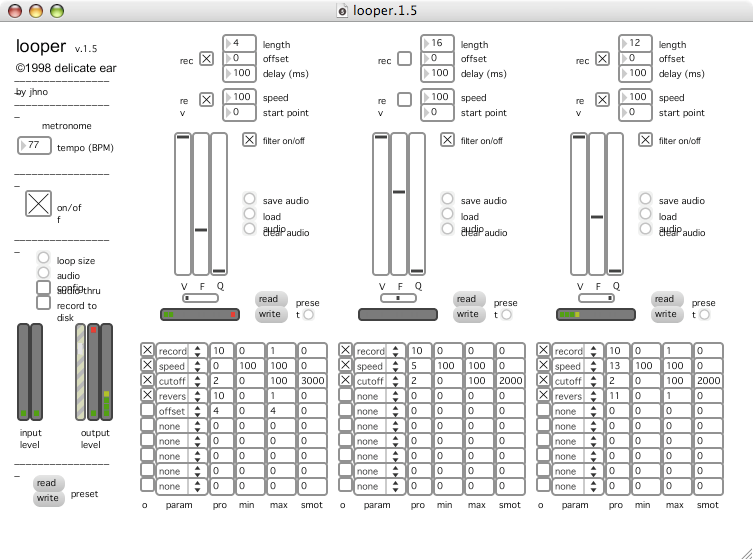Toggle rec checkbox on third loop
The height and width of the screenshot is (560, 753).
602,59
